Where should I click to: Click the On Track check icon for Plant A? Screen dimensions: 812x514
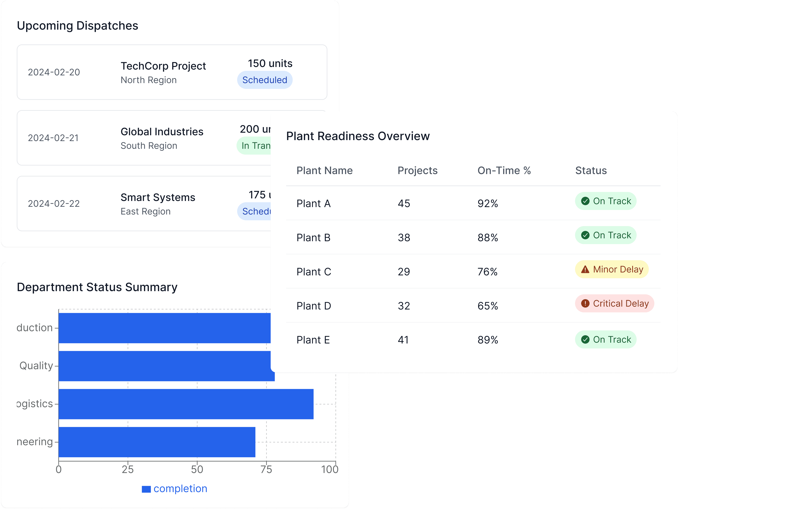(x=585, y=201)
